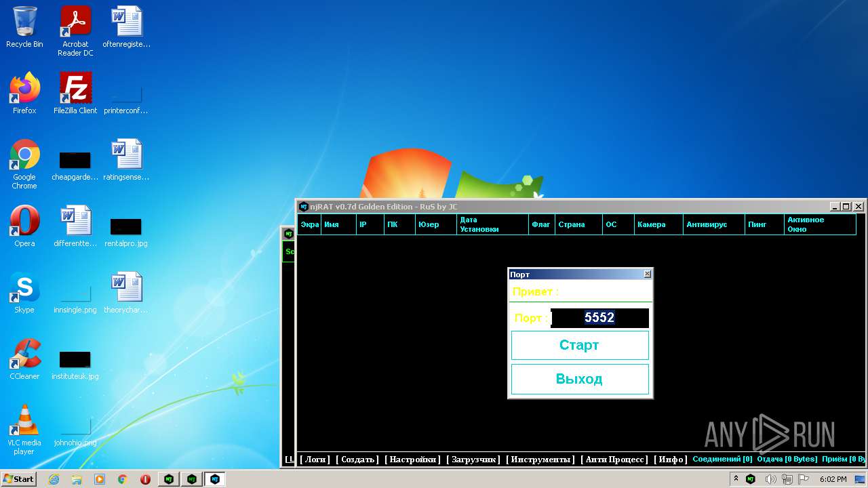Select the innsingle.png image file
The image size is (868, 488).
coord(75,297)
